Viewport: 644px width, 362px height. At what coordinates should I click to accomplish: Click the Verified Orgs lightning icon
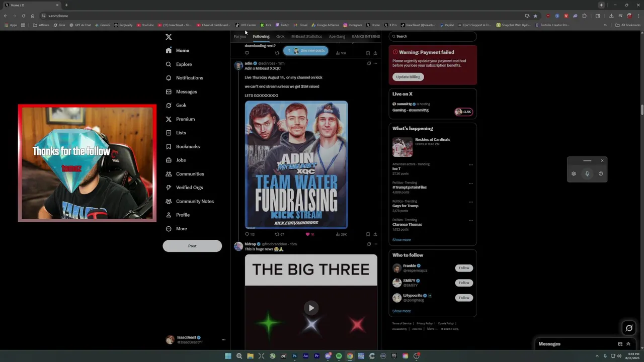click(169, 188)
